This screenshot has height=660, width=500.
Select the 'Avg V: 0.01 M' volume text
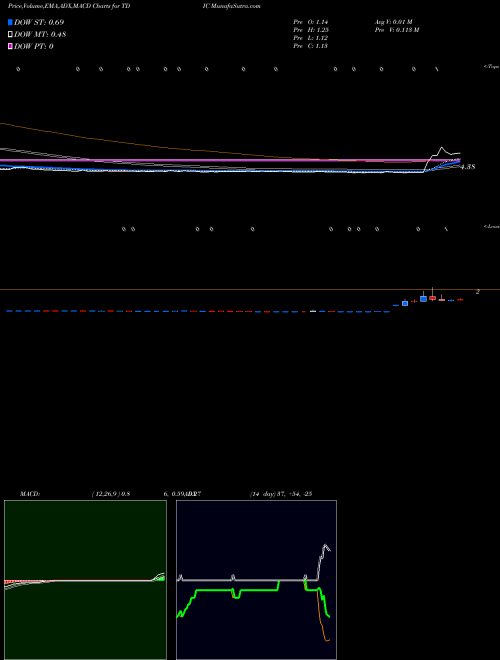(x=394, y=22)
